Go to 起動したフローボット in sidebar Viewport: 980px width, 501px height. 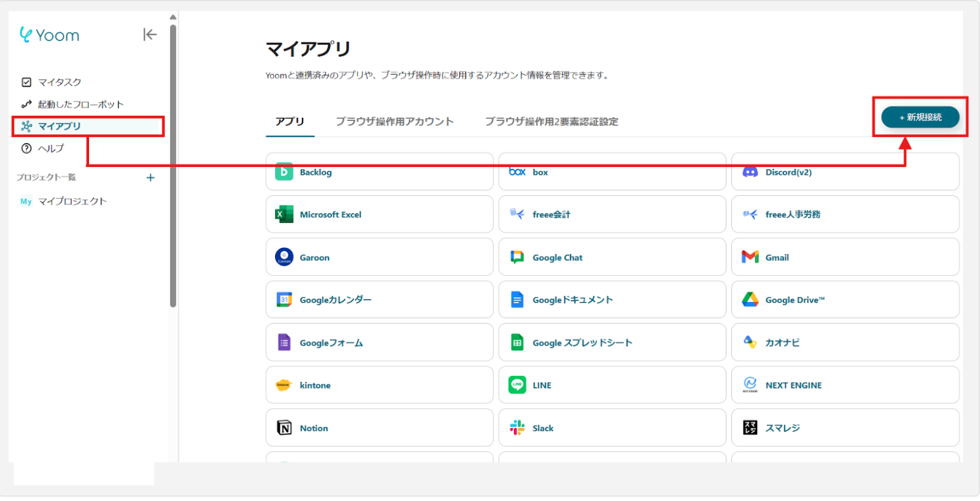point(80,104)
